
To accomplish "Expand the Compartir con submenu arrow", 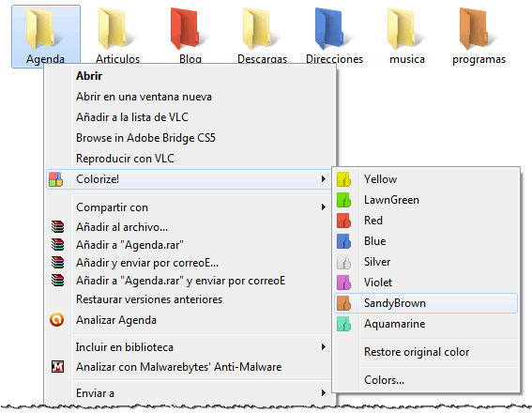I will pyautogui.click(x=324, y=207).
